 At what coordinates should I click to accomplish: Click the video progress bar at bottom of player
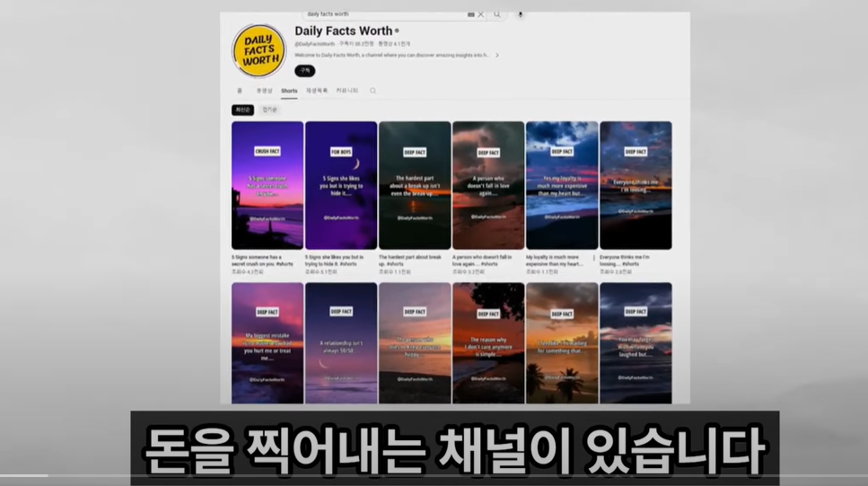point(434,475)
